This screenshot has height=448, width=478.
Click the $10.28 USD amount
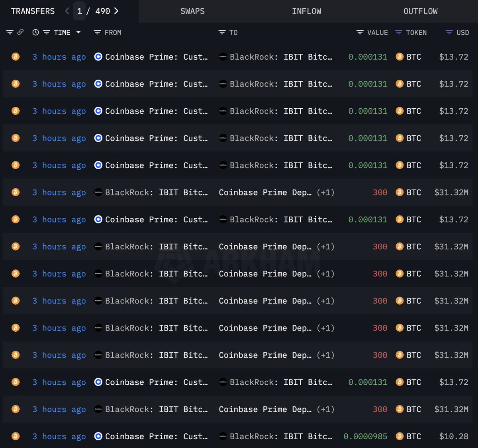tap(454, 436)
